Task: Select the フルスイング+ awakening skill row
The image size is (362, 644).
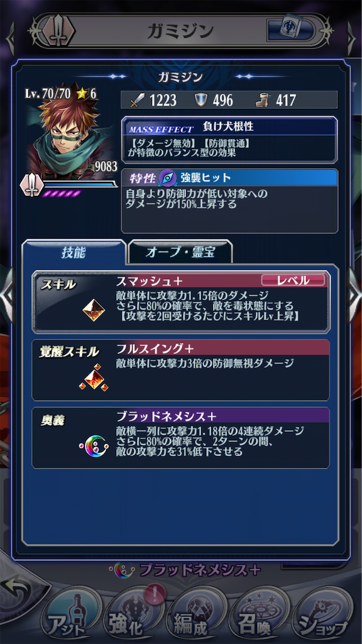Action: click(x=180, y=370)
